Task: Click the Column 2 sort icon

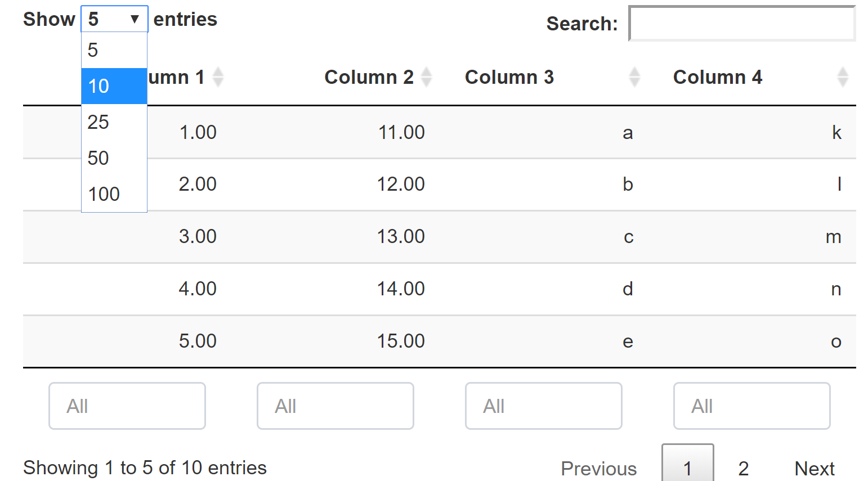Action: tap(426, 77)
